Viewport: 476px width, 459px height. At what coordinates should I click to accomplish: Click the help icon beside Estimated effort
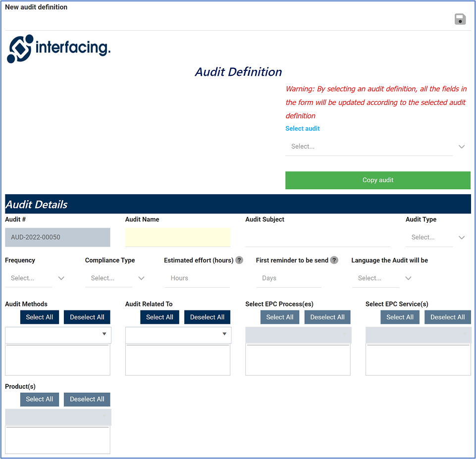click(x=239, y=260)
